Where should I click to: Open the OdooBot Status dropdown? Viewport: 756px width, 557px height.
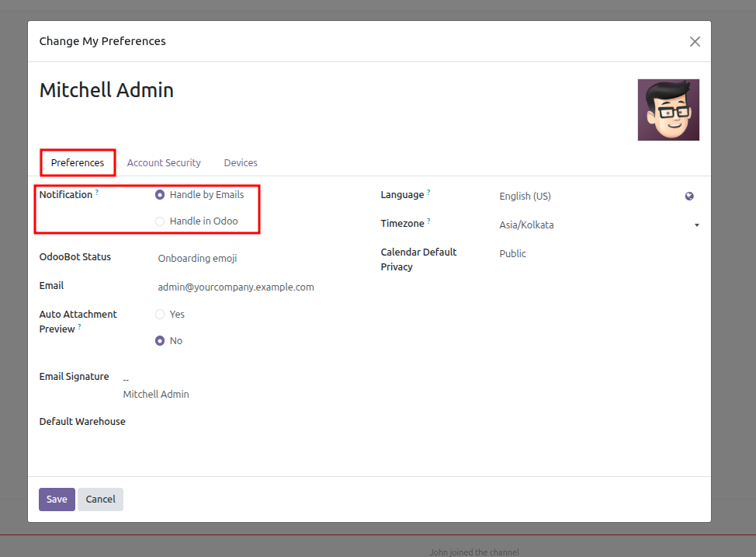tap(260, 258)
